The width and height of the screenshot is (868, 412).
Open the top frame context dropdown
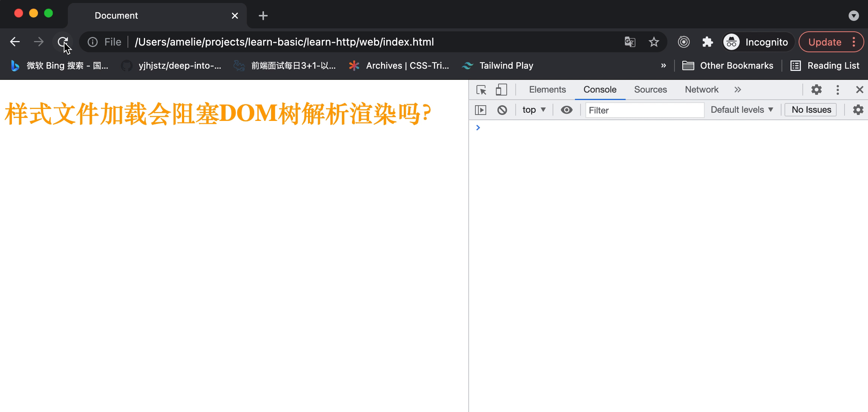click(533, 110)
